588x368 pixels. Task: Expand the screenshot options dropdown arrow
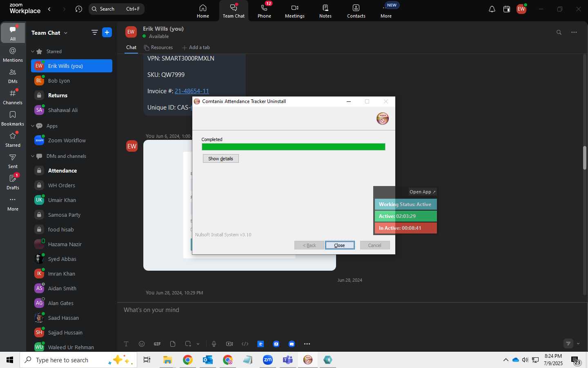198,344
